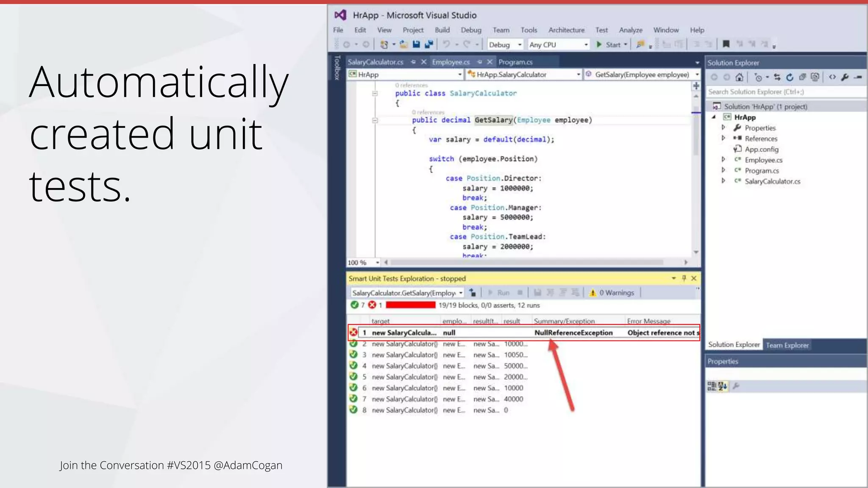Collapse the HrApp project node
This screenshot has height=488, width=868.
(x=714, y=117)
